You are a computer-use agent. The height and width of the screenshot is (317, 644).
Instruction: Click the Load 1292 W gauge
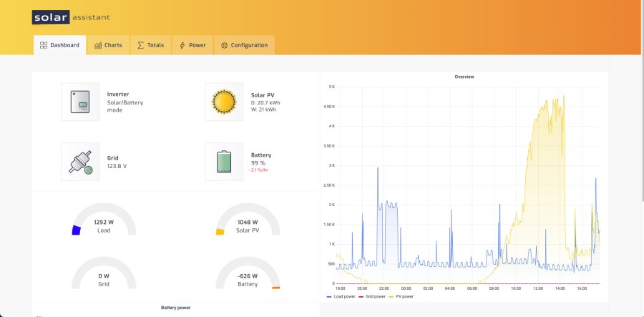click(x=104, y=219)
